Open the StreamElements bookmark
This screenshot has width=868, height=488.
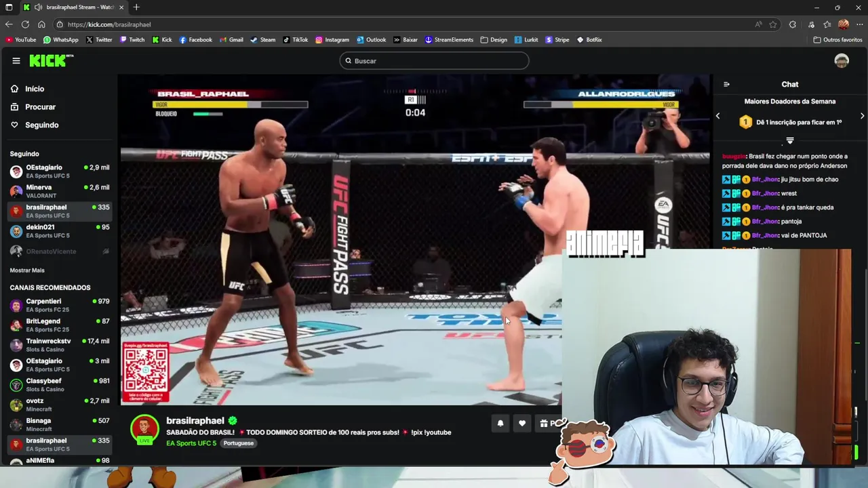pos(449,40)
